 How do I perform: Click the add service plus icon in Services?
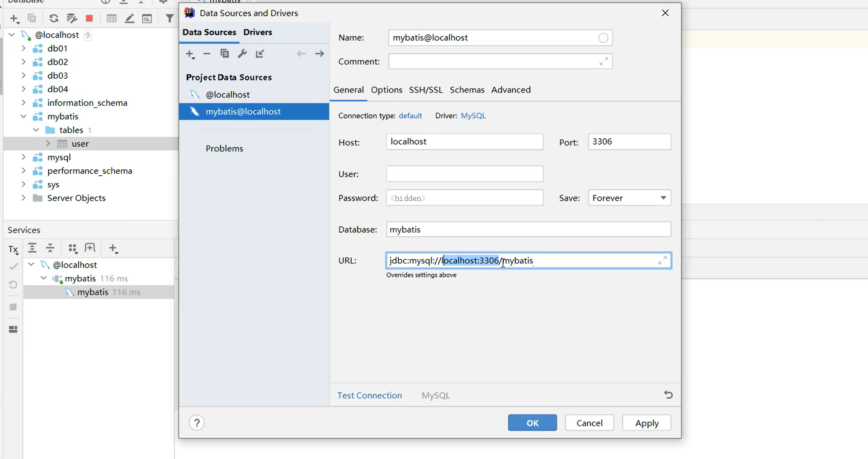[x=113, y=248]
